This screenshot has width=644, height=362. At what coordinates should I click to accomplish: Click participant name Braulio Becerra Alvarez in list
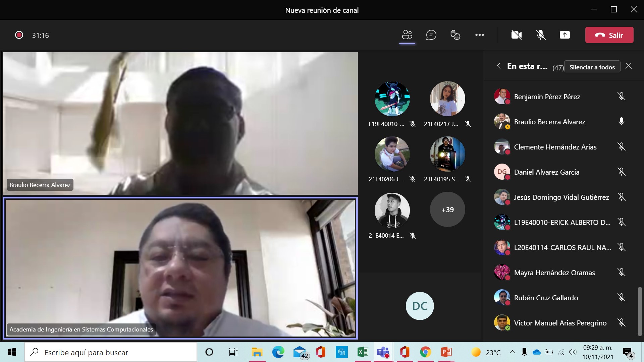click(x=550, y=122)
